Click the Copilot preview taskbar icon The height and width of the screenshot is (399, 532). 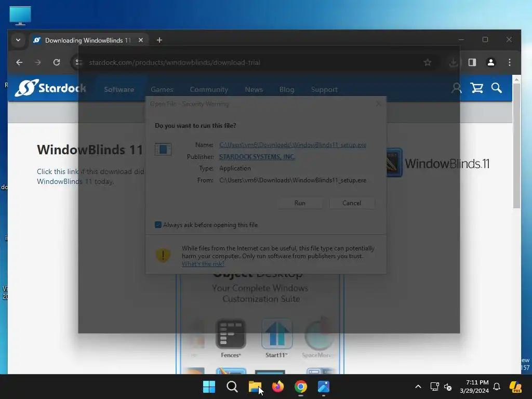516,387
